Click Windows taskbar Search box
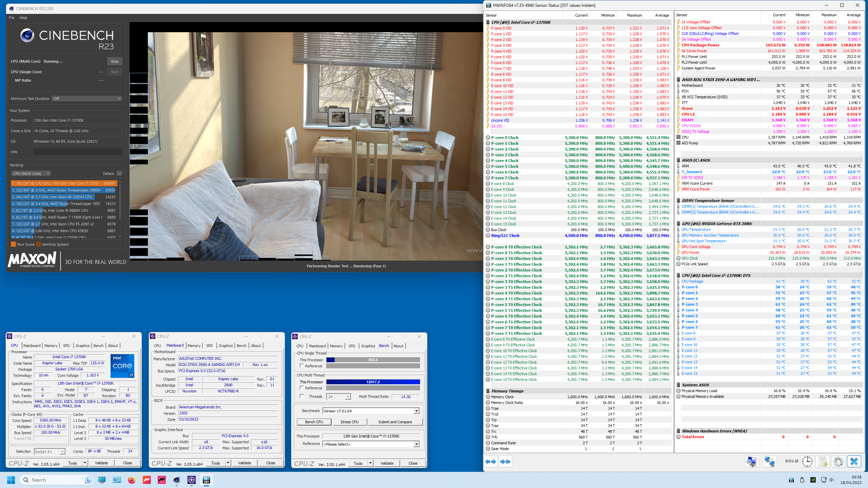The image size is (868, 488). click(x=56, y=480)
